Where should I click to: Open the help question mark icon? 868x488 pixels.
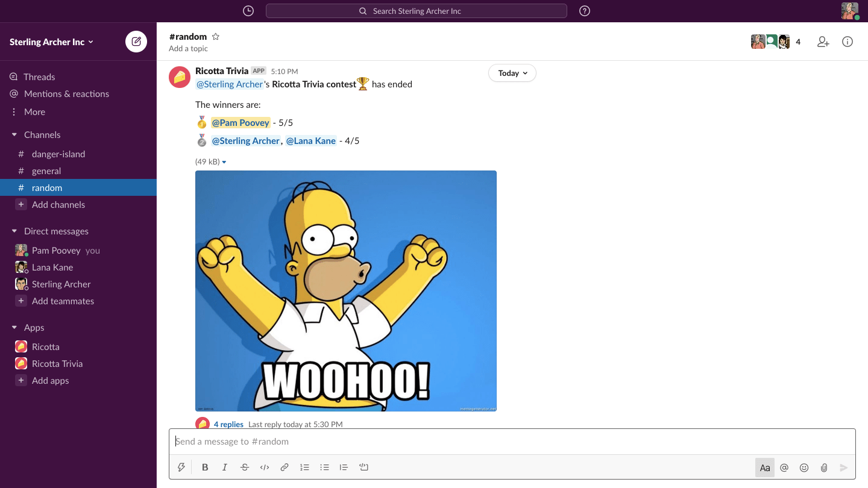pyautogui.click(x=584, y=11)
